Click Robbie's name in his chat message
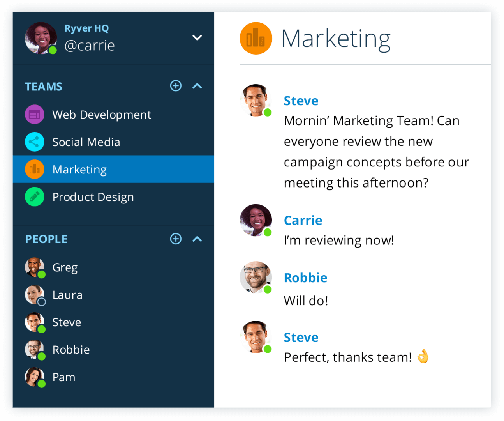Image resolution: width=504 pixels, height=421 pixels. (305, 278)
